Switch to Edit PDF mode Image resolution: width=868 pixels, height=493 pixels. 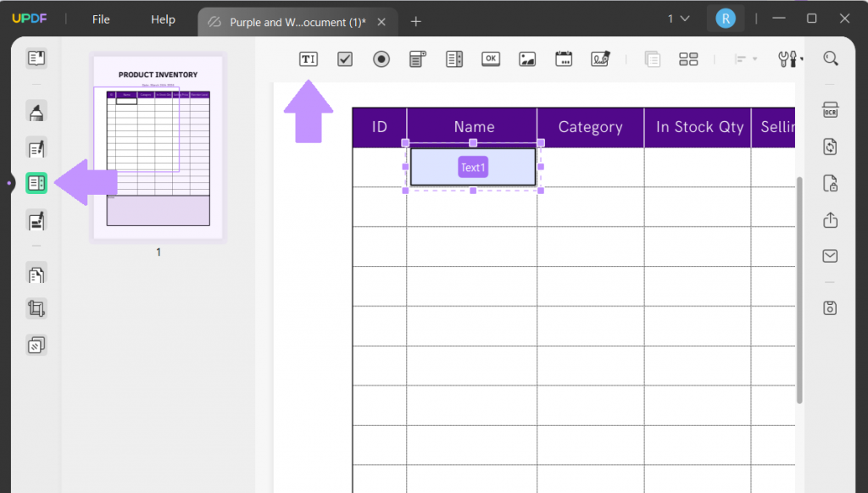pyautogui.click(x=36, y=148)
